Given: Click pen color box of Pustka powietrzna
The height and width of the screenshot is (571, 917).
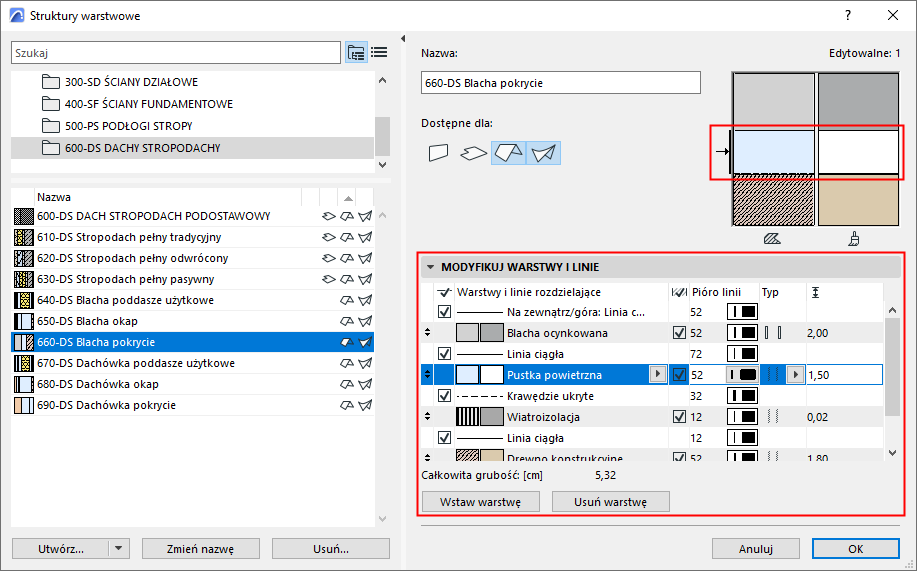Looking at the screenshot, I should [742, 375].
